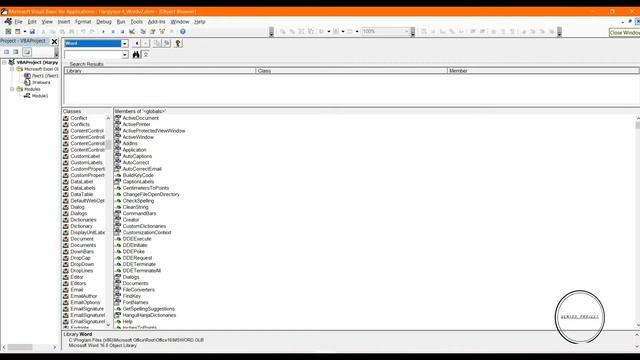
Task: Select the DDEExecute member
Action: 137,239
